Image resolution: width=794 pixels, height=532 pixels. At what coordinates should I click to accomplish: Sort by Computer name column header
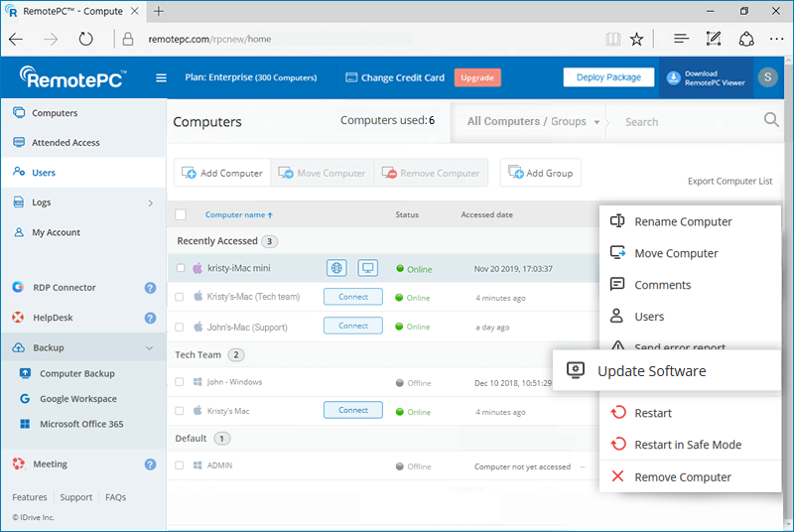(x=238, y=214)
